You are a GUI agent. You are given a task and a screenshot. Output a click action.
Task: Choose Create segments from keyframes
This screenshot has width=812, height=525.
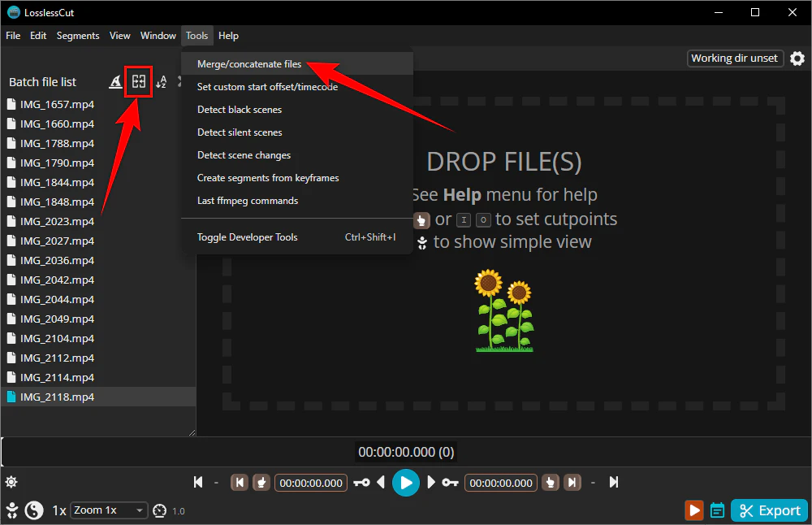tap(297, 178)
